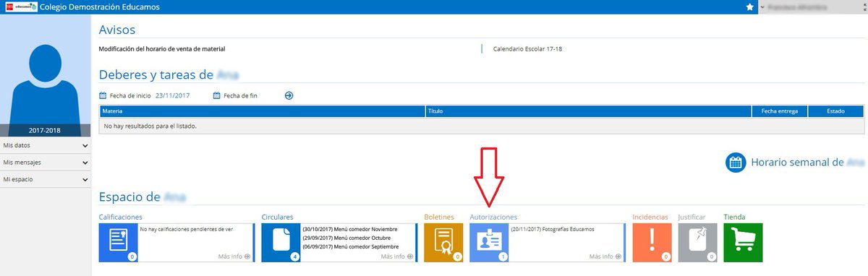Sort table by Estado column
This screenshot has width=868, height=276.
tap(836, 111)
